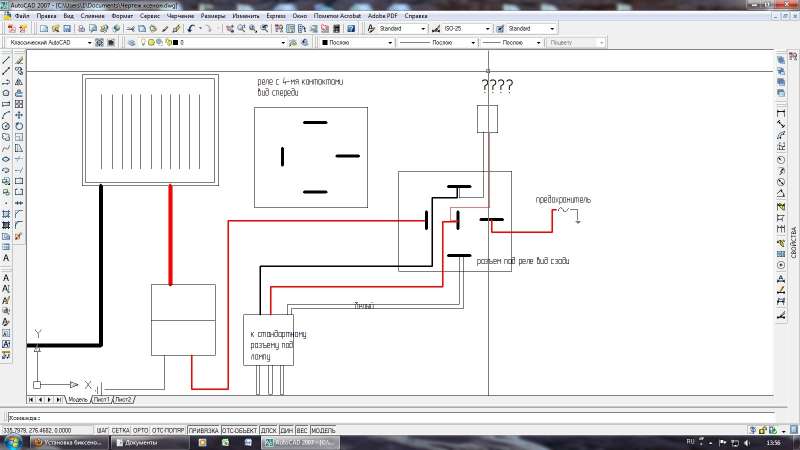
Task: Click the Zoom Realtime magnifier icon
Action: point(241,29)
